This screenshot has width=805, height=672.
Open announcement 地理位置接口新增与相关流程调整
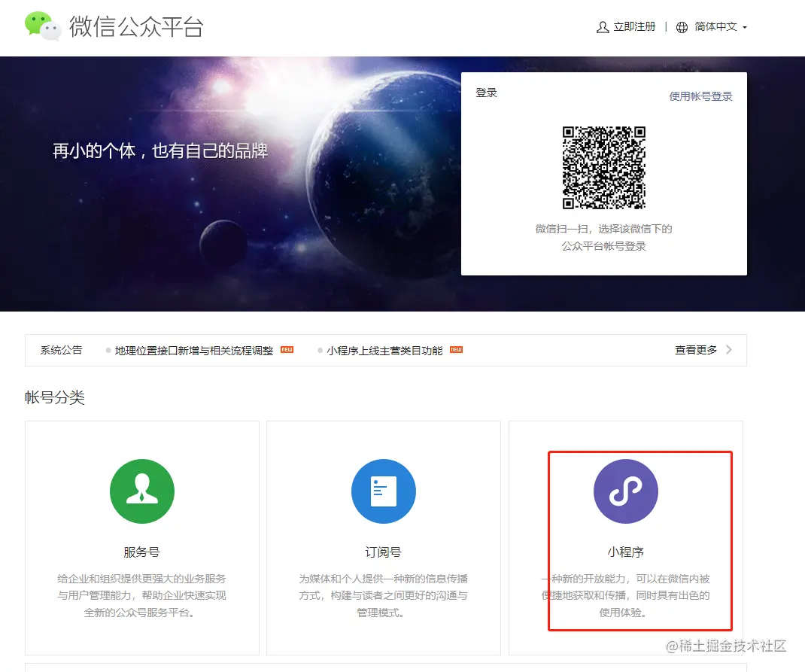194,351
